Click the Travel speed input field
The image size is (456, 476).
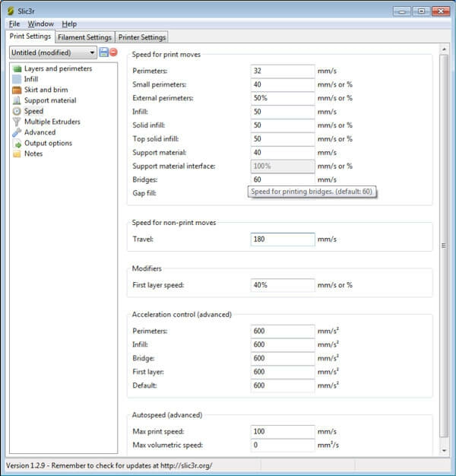[x=283, y=239]
